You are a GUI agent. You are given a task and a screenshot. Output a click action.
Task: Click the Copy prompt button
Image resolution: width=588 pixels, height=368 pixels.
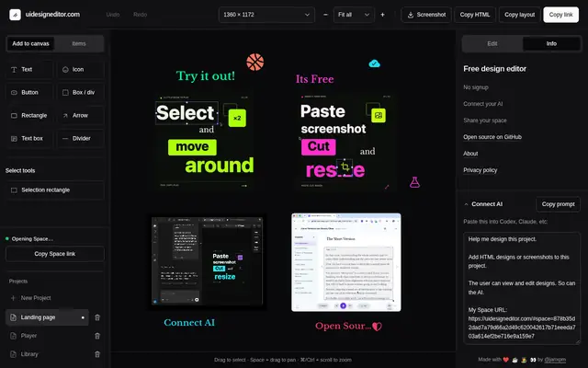coord(558,204)
